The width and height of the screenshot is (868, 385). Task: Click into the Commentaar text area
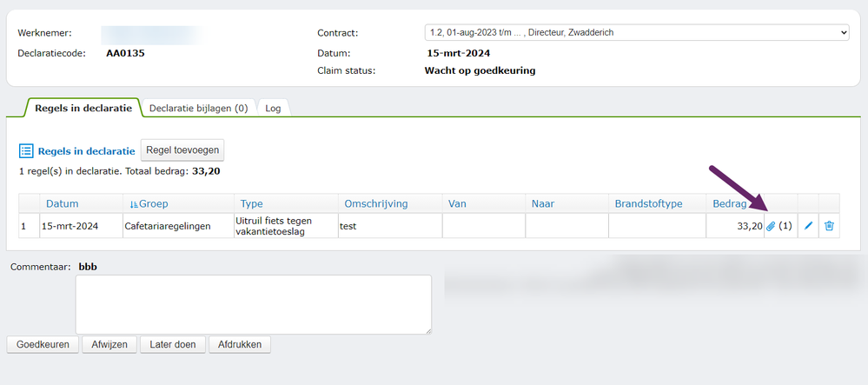pyautogui.click(x=254, y=305)
